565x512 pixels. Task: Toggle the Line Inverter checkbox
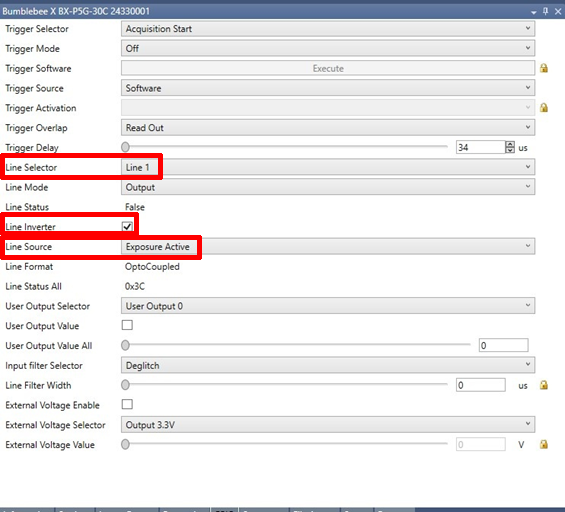click(x=127, y=226)
